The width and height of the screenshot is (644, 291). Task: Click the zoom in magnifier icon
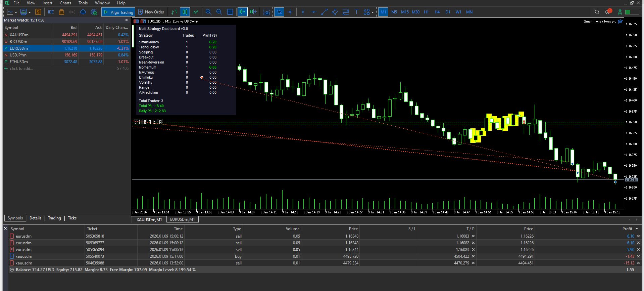(x=208, y=12)
